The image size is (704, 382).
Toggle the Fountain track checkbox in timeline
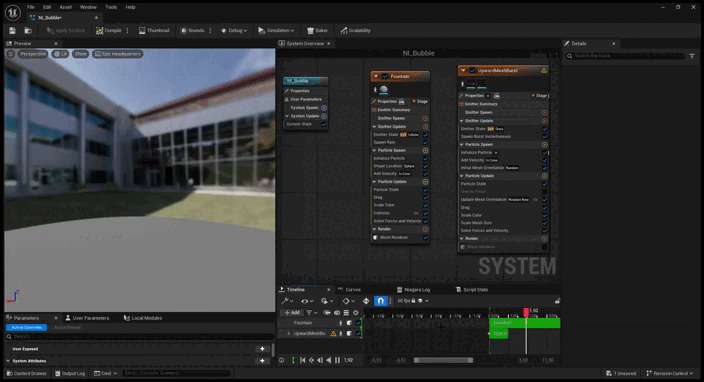[358, 323]
